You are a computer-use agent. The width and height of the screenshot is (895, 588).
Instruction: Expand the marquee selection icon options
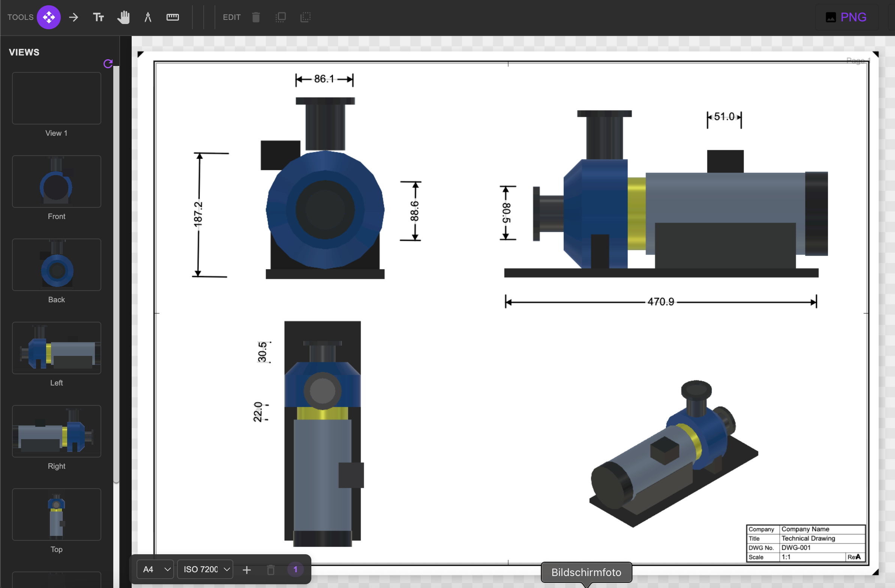305,17
